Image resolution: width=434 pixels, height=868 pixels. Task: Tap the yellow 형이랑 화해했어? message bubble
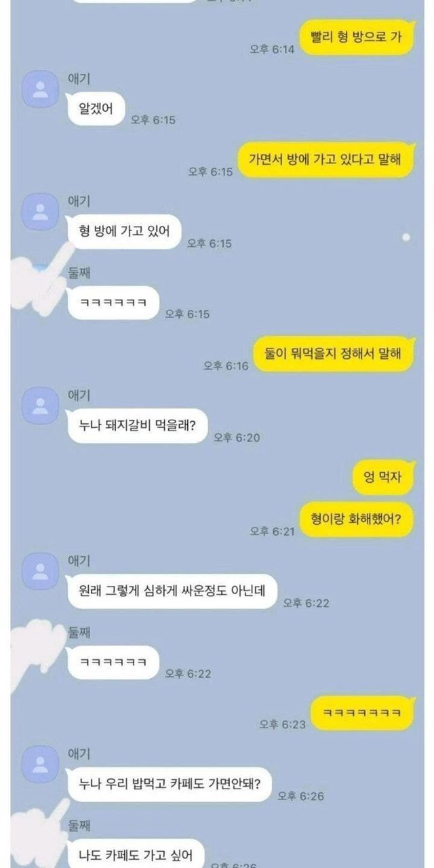pyautogui.click(x=357, y=519)
